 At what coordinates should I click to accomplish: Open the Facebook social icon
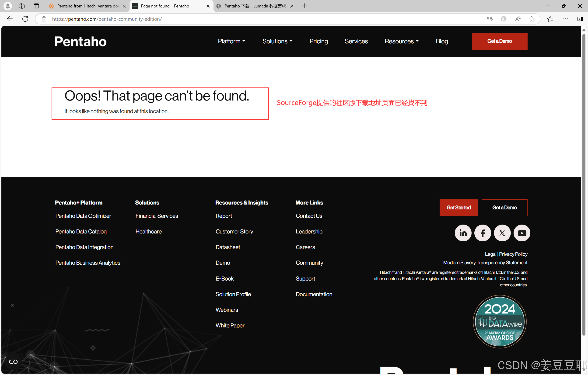(483, 233)
